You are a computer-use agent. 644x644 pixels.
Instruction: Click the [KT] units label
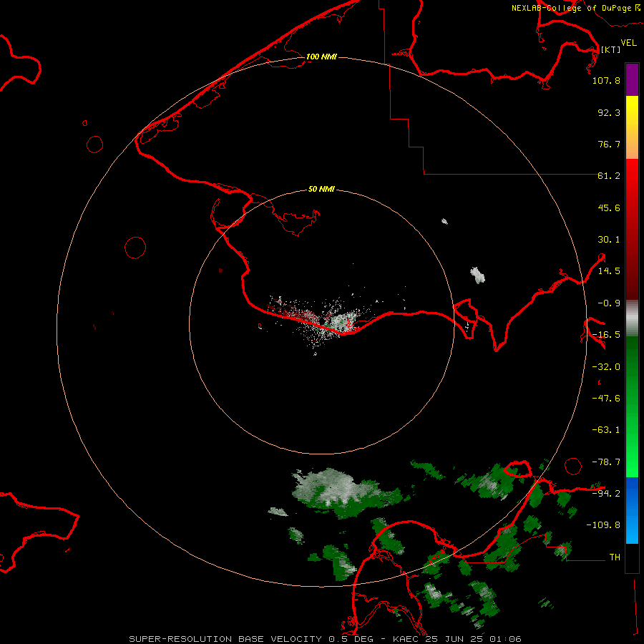coord(610,49)
